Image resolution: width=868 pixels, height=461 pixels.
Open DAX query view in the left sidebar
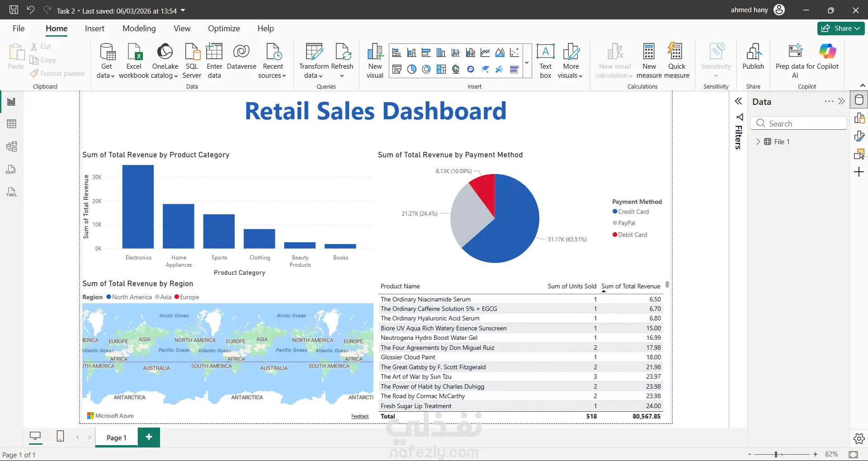point(12,169)
